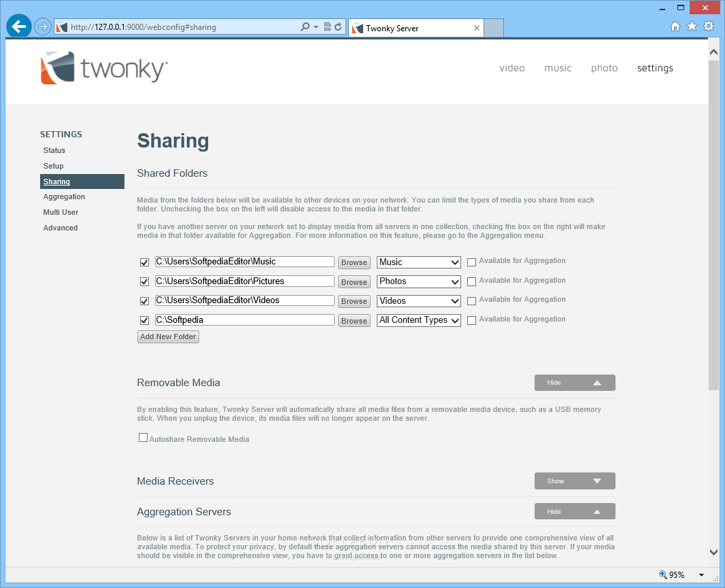Open the Music content type dropdown
The image size is (725, 588).
click(419, 262)
